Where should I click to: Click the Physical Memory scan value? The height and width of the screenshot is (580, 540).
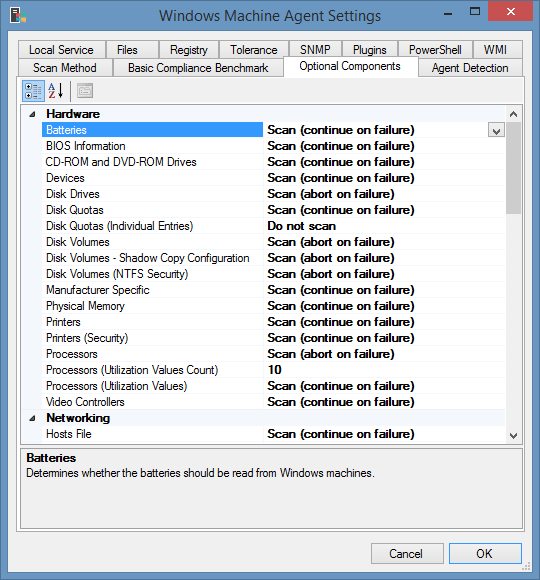pyautogui.click(x=341, y=306)
